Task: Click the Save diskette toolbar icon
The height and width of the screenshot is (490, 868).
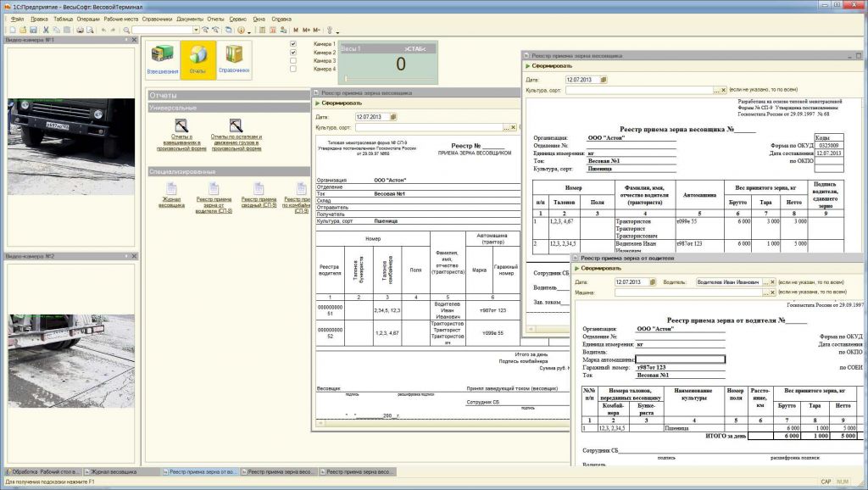Action: (33, 30)
